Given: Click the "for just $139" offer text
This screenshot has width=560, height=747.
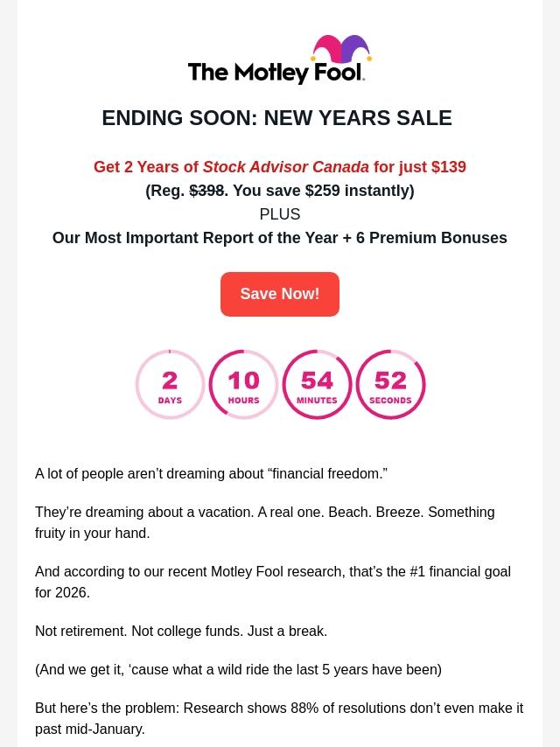Looking at the screenshot, I should click(419, 167).
